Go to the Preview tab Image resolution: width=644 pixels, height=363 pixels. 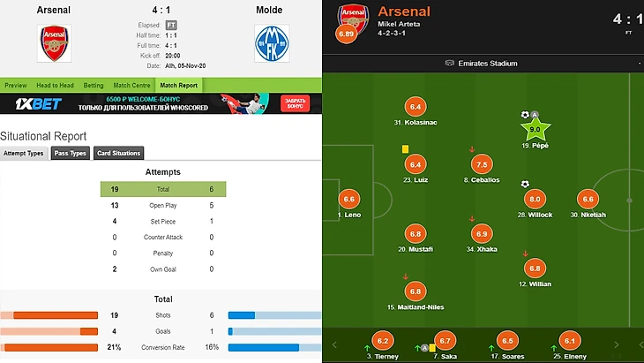15,86
